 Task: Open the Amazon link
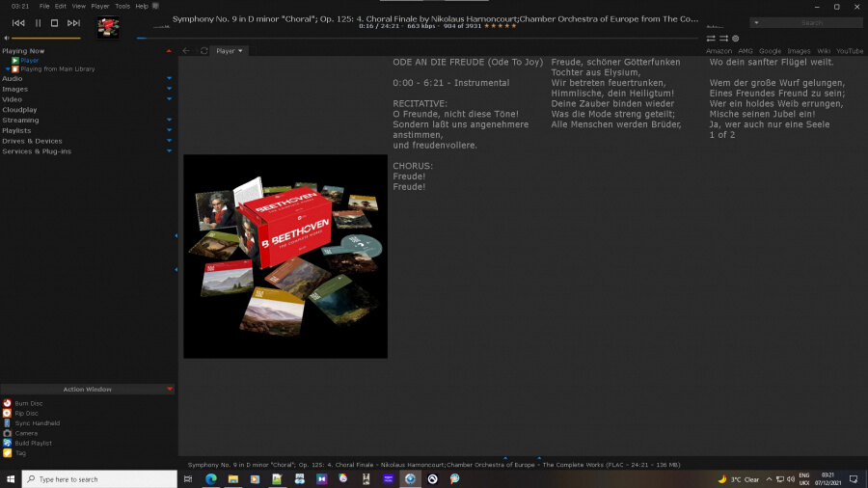tap(719, 51)
